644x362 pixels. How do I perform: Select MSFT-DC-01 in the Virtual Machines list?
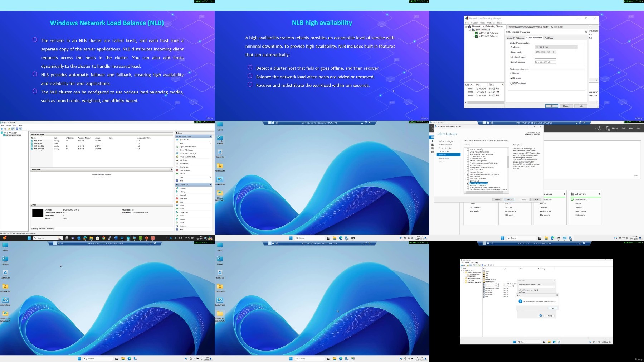point(38,141)
